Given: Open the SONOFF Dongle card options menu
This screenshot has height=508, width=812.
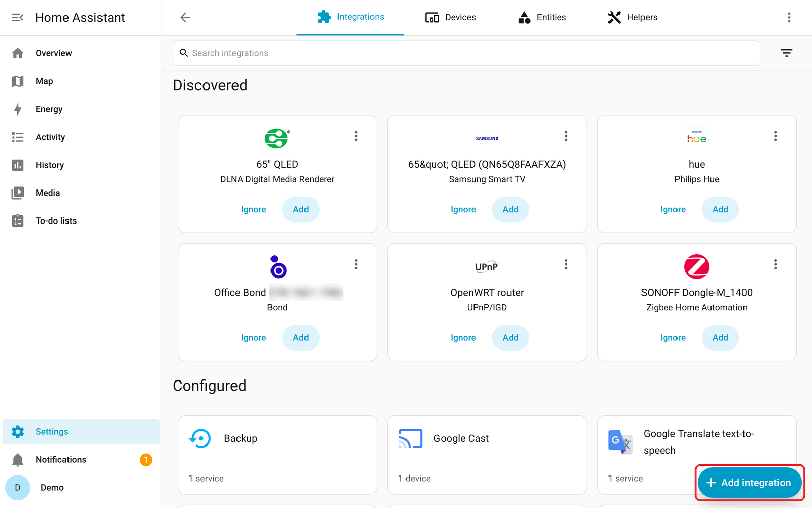Looking at the screenshot, I should 775,264.
